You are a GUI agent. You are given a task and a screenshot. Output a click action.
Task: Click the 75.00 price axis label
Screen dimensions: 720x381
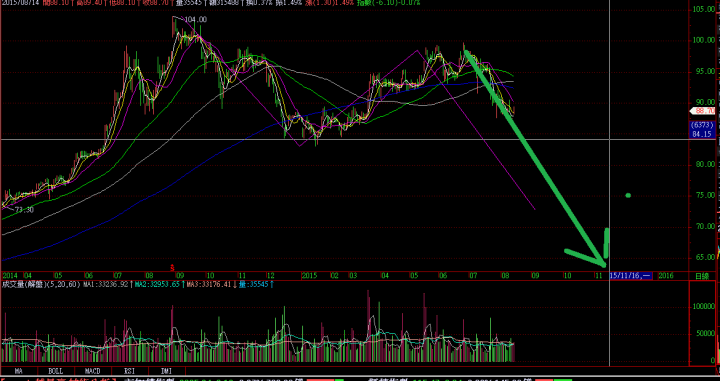click(x=705, y=196)
